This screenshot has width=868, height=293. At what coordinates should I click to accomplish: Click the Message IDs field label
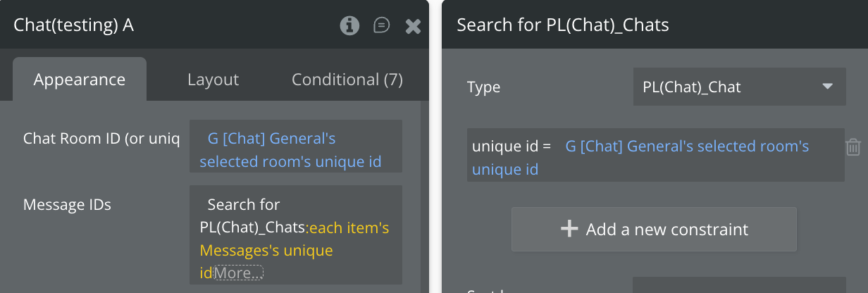pos(68,205)
